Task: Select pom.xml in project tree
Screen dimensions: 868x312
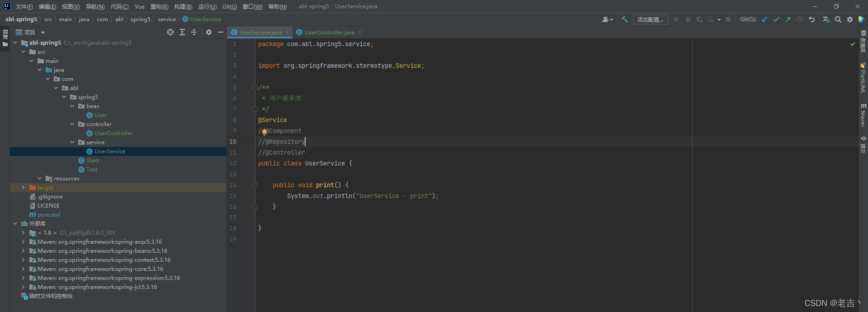Action: [49, 214]
